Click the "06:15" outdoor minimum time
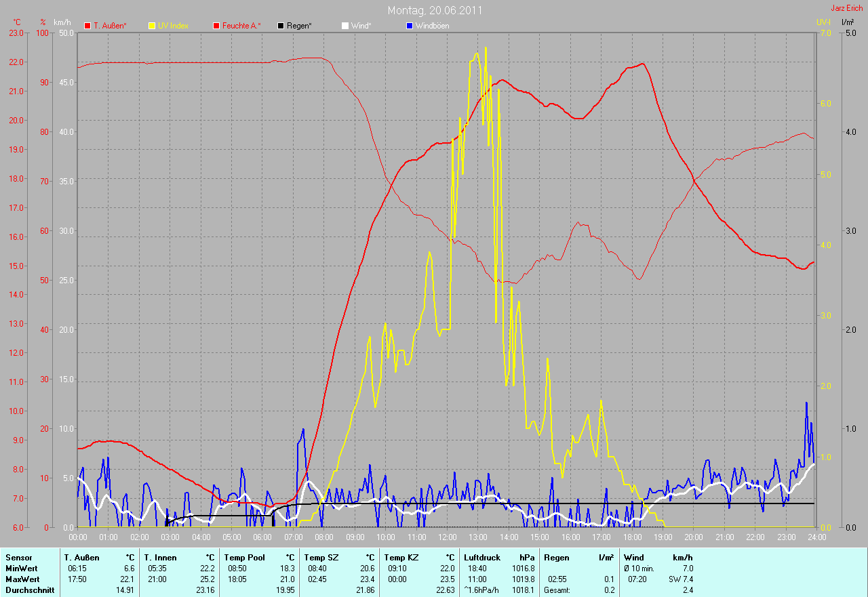The width and height of the screenshot is (868, 597). coord(76,569)
